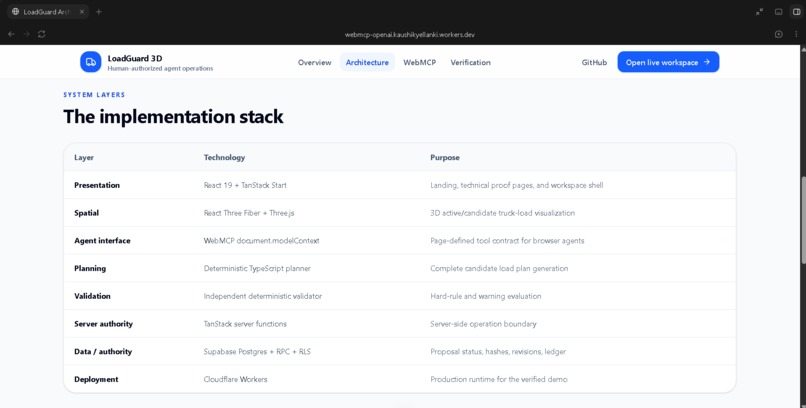
Task: Go forward in browser history
Action: tap(27, 34)
